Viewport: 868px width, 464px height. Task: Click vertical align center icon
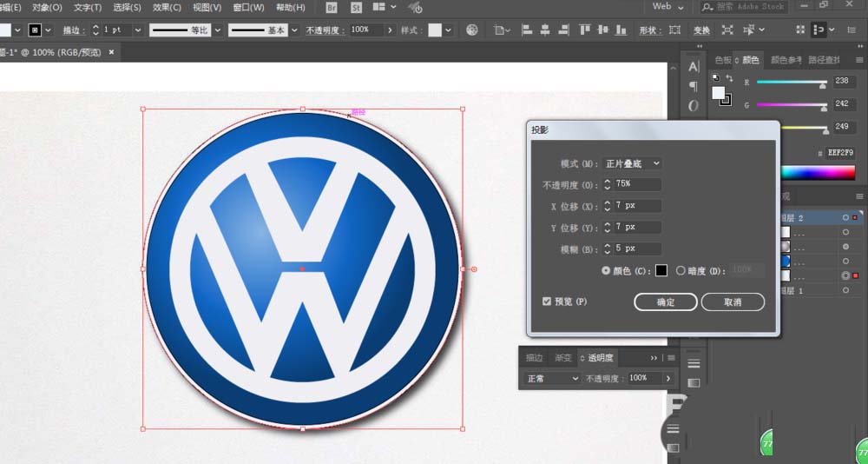point(603,30)
